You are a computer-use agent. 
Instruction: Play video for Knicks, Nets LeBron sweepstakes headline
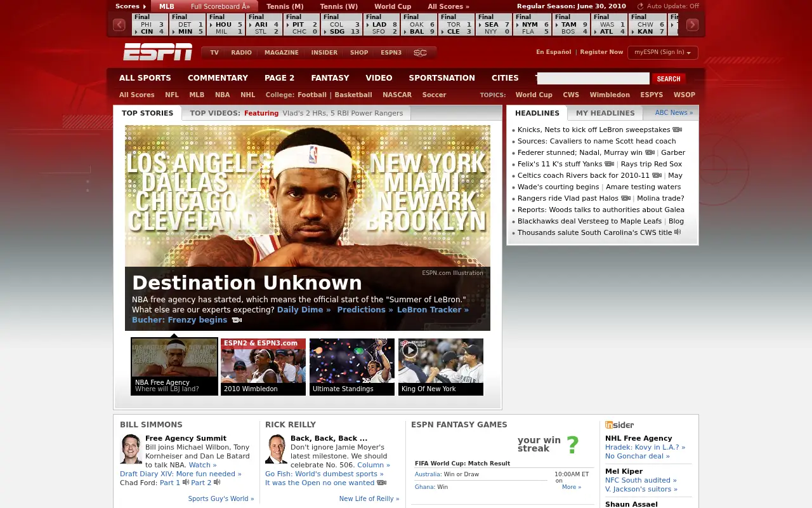[x=678, y=130]
